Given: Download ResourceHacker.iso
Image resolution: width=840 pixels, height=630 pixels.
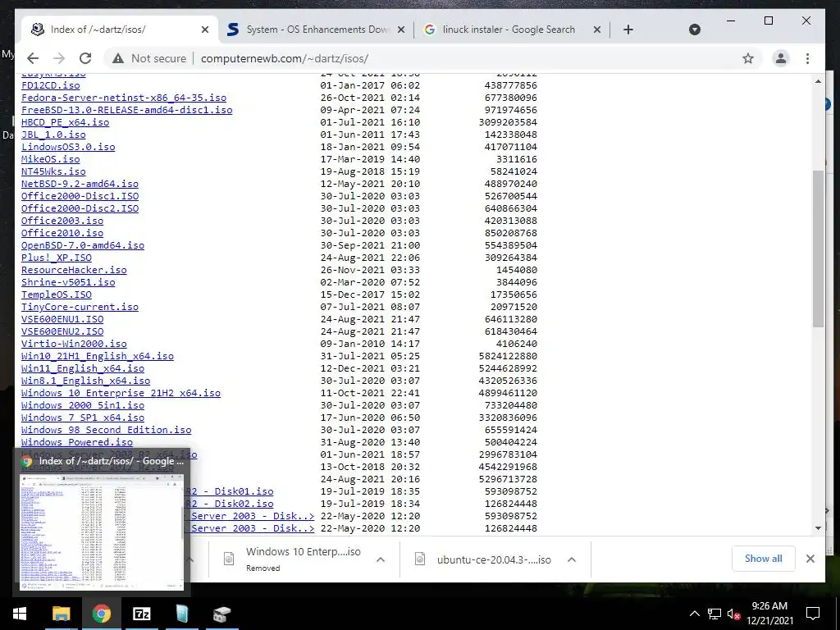Looking at the screenshot, I should 74,270.
